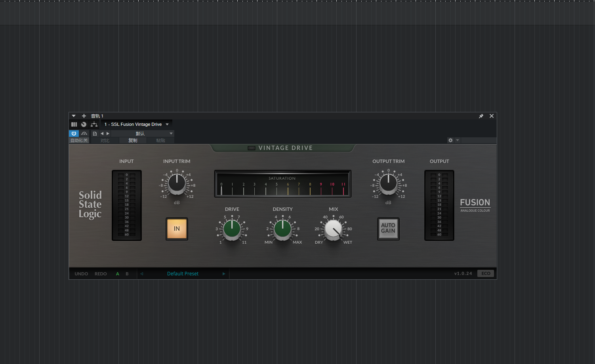Click the routing icon in the plugin header
Viewport: 595px width, 364px height.
pos(94,124)
